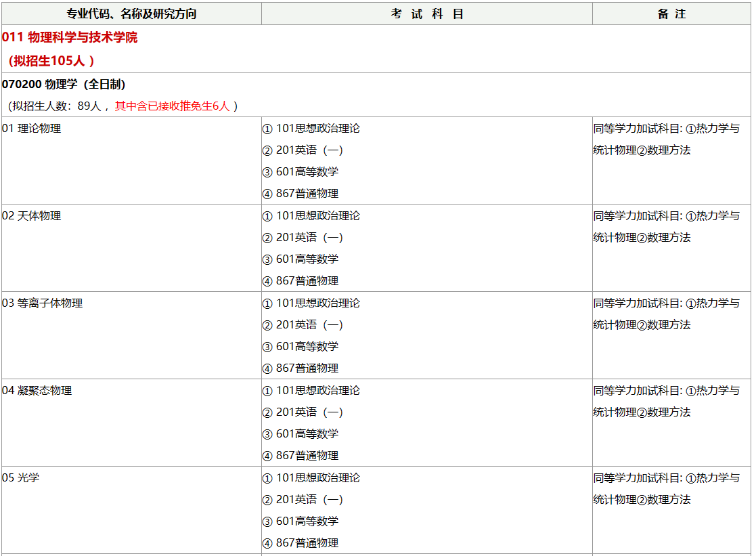Click '同等学力加试科目' note for 凝聚态物理
The height and width of the screenshot is (556, 756).
(x=636, y=391)
